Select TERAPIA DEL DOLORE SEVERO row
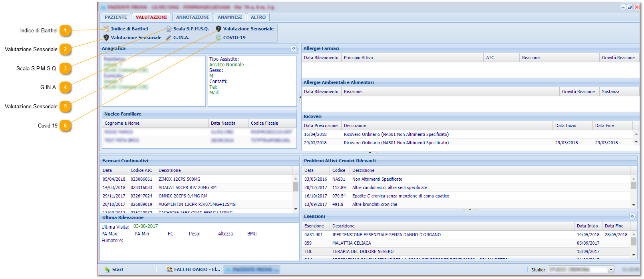This screenshot has width=644, height=279. click(466, 251)
